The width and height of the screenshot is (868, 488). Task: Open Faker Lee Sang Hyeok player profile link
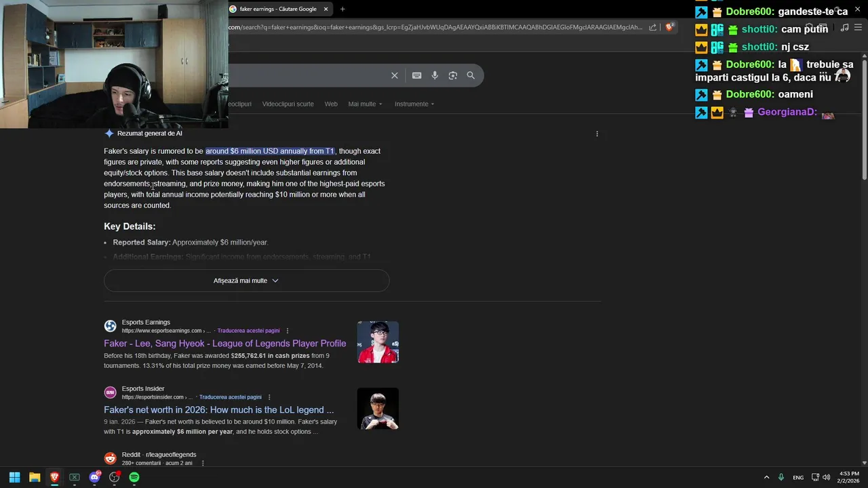pos(224,344)
